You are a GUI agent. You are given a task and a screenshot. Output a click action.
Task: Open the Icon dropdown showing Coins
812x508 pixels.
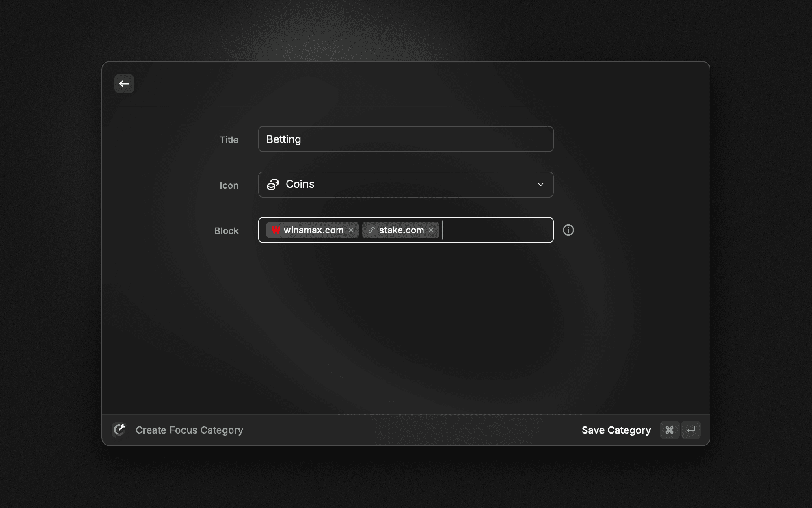(x=405, y=185)
